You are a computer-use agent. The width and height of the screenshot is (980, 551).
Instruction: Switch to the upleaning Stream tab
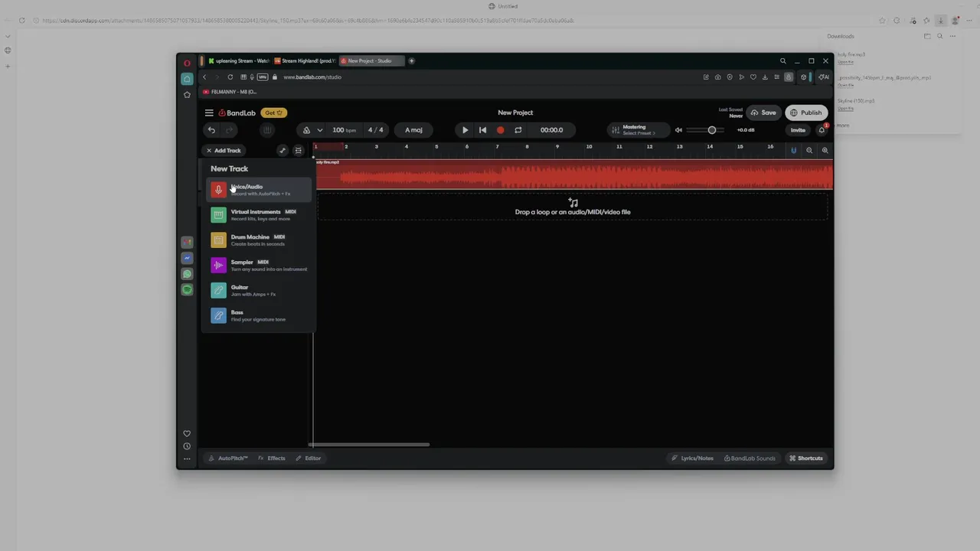238,61
